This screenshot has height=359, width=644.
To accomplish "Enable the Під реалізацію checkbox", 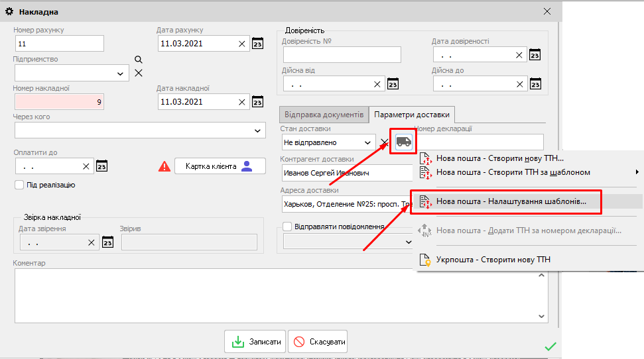I will click(x=19, y=185).
